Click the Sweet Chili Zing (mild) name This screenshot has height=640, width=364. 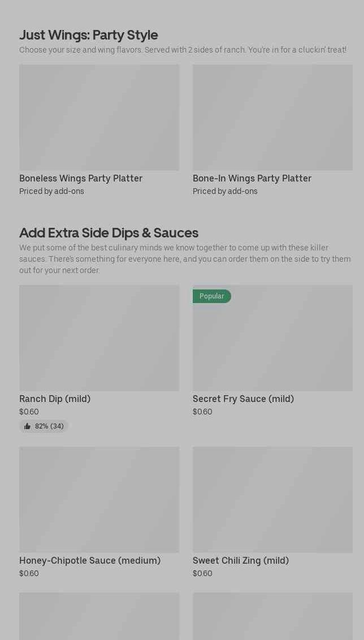point(241,560)
